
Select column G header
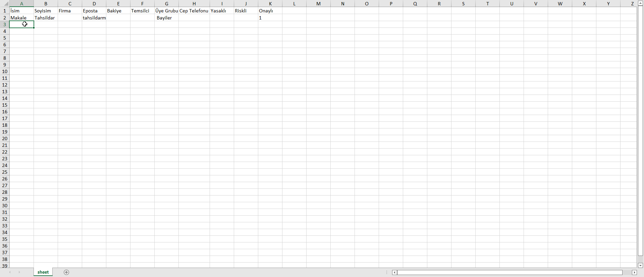(x=166, y=4)
